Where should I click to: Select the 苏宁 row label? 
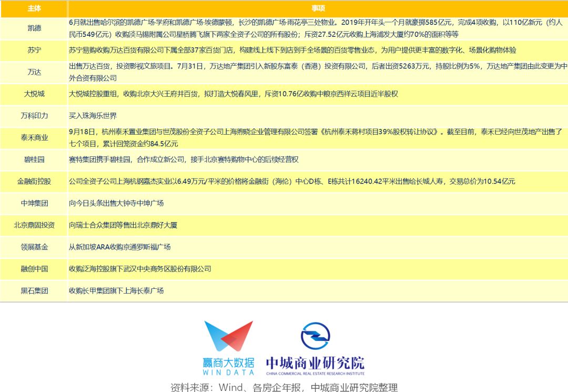coord(34,50)
